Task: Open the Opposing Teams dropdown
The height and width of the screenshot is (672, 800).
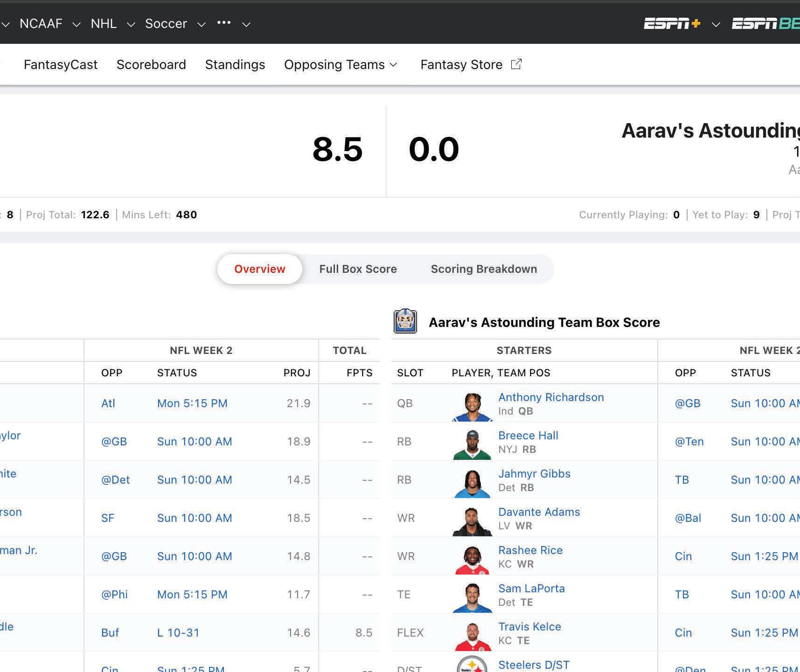Action: 341,64
